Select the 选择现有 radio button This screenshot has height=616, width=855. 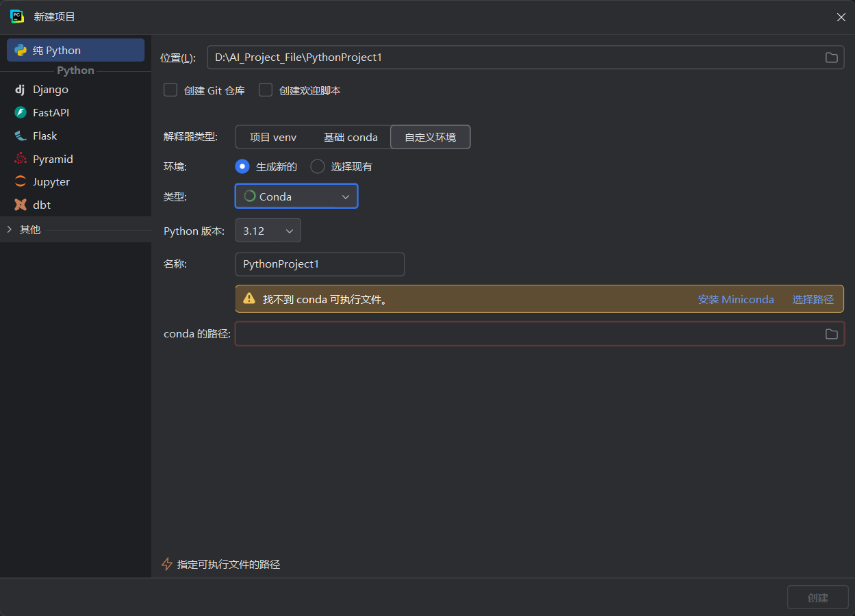point(318,166)
